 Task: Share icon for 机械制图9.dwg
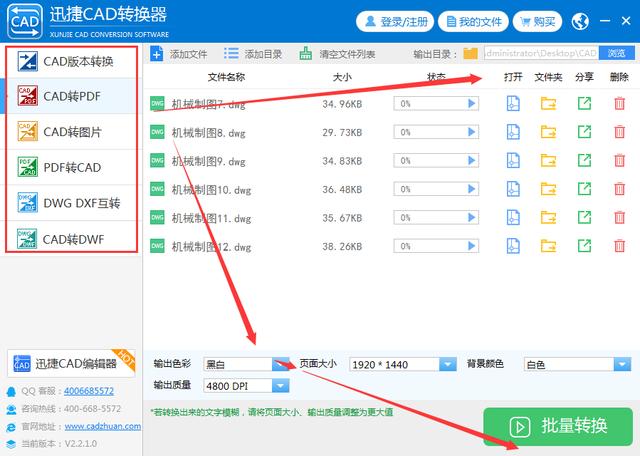[584, 160]
